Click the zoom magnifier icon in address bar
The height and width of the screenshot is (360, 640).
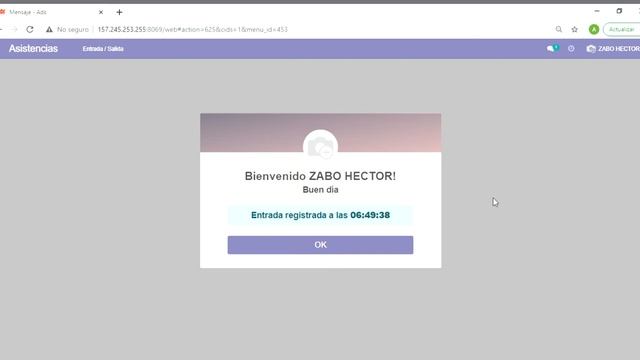(559, 29)
